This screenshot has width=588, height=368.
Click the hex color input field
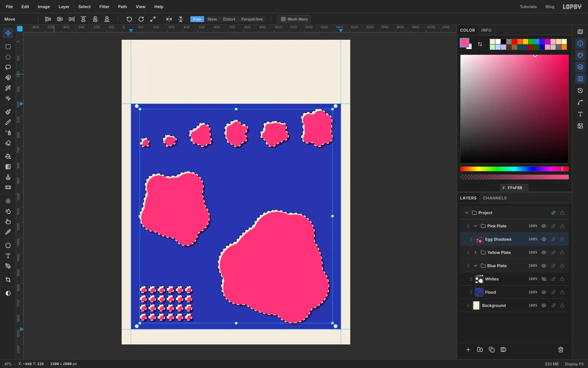pyautogui.click(x=514, y=188)
